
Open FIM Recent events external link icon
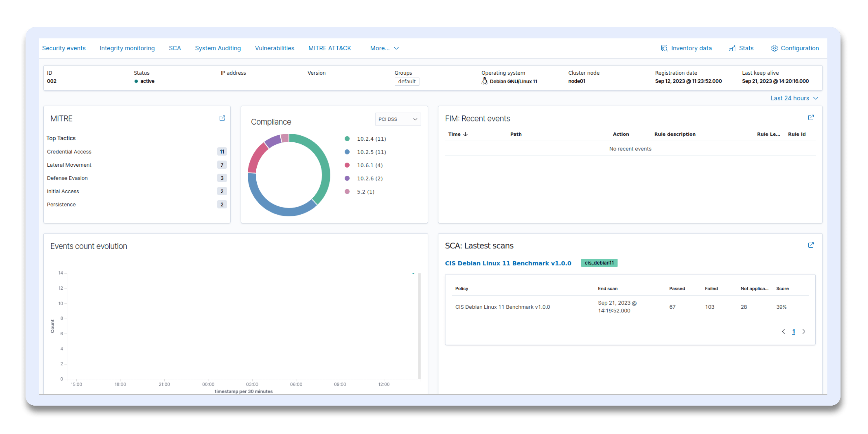(811, 117)
